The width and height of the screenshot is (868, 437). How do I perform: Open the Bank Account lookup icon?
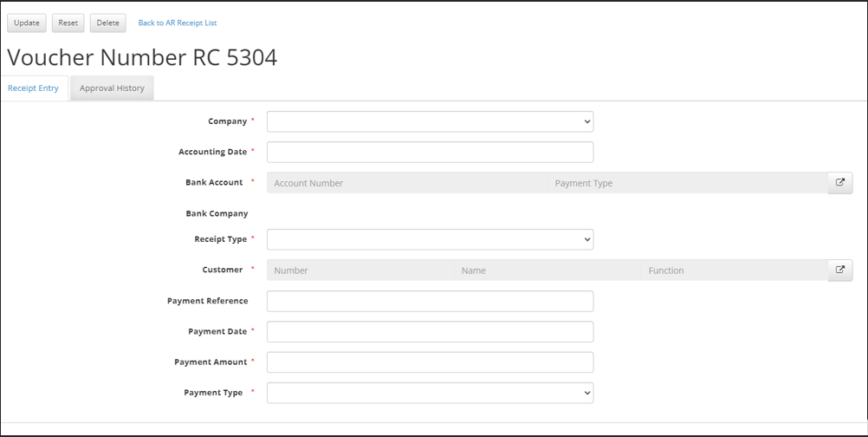tap(839, 183)
